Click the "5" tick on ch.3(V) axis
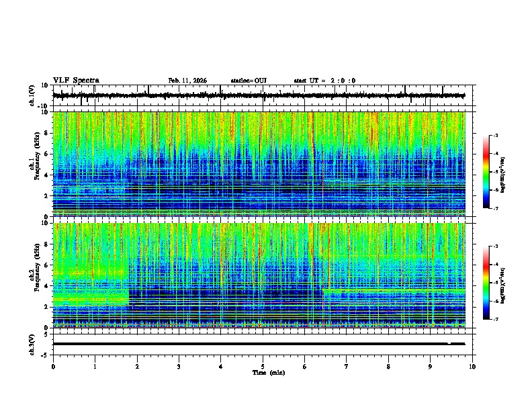Viewport: 532px width, 411px height. (46, 334)
